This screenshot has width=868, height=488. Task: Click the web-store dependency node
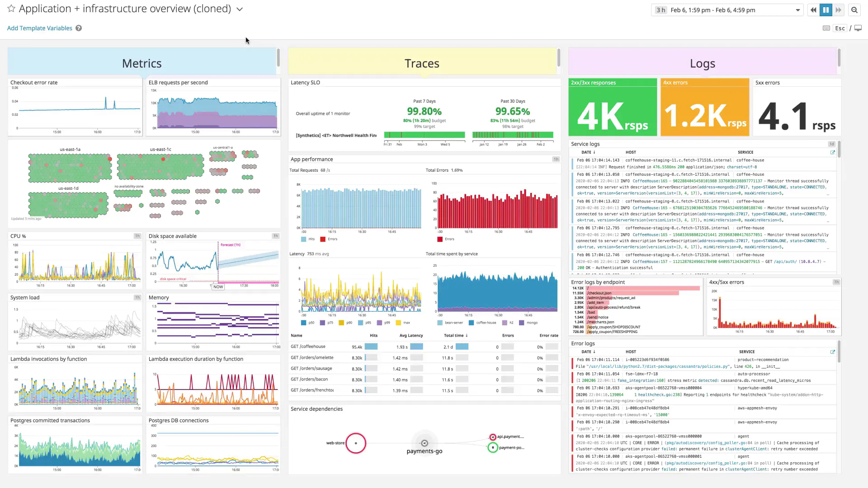tap(356, 443)
